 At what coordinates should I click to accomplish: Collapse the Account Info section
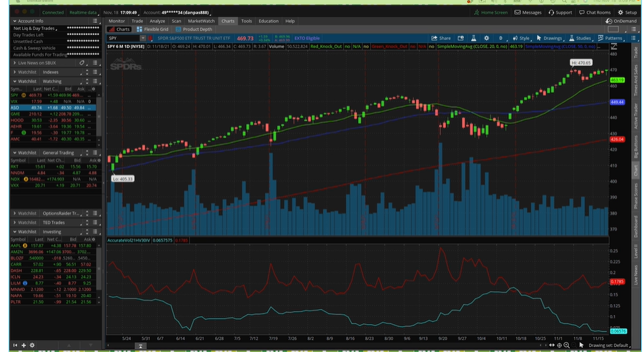coord(15,21)
